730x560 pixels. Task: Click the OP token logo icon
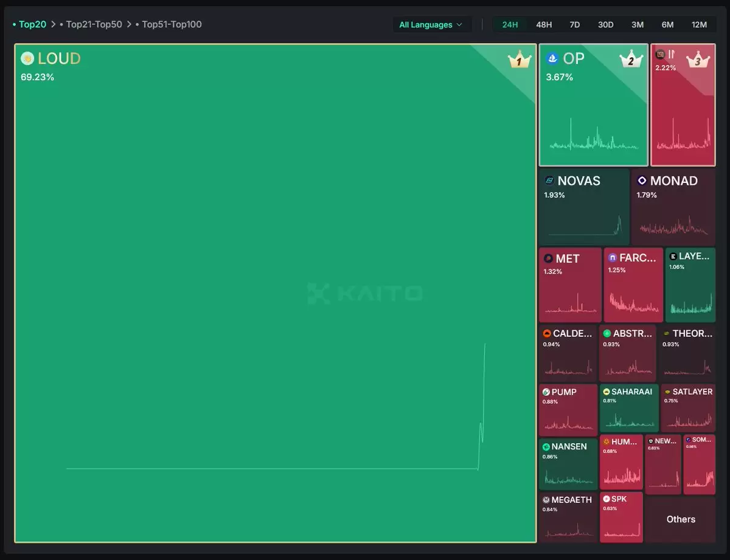click(552, 58)
